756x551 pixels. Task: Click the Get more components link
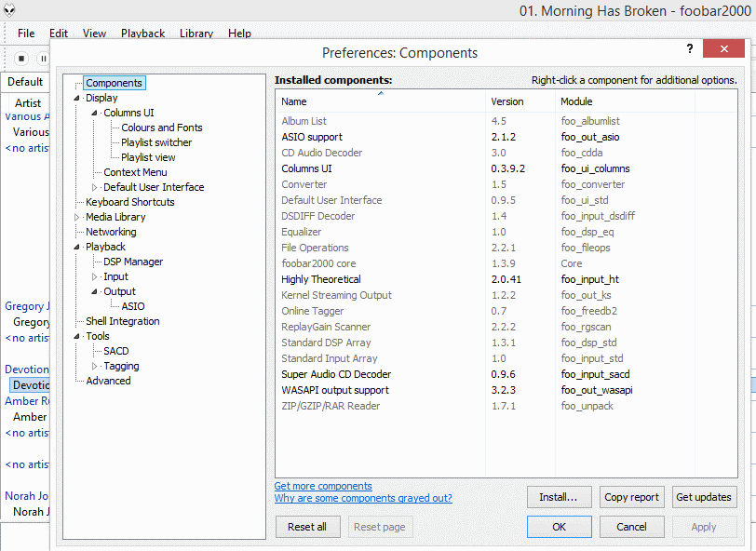323,486
